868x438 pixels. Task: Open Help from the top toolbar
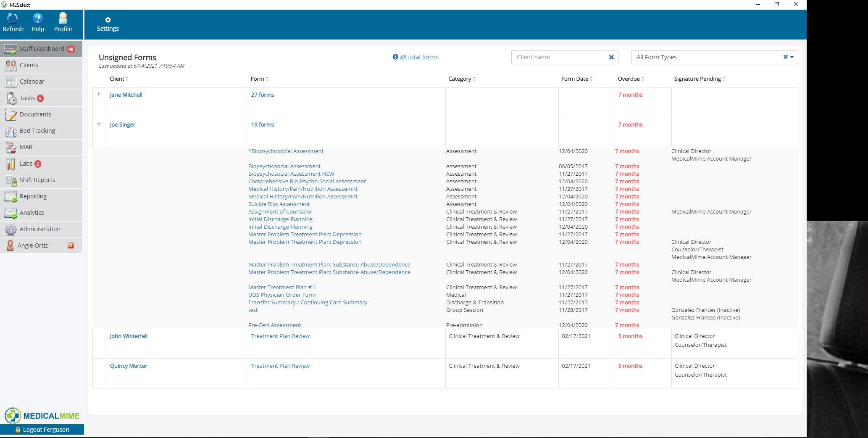click(37, 21)
